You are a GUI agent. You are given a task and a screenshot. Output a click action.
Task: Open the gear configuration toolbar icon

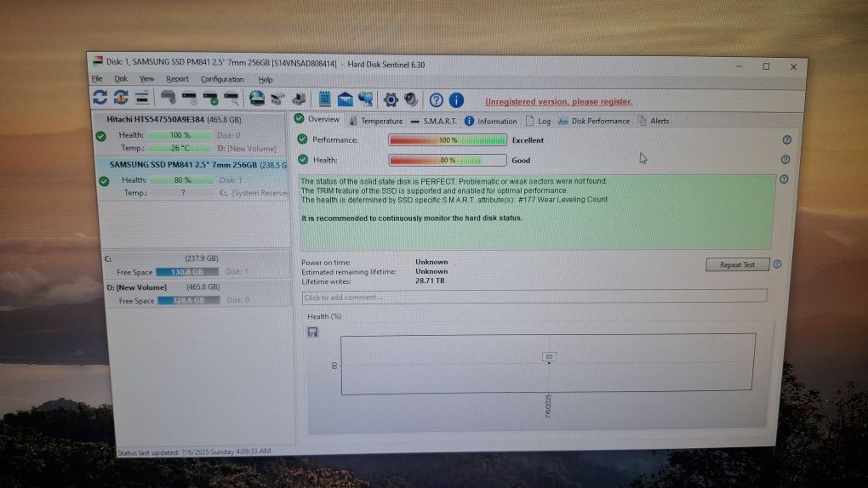tap(391, 99)
